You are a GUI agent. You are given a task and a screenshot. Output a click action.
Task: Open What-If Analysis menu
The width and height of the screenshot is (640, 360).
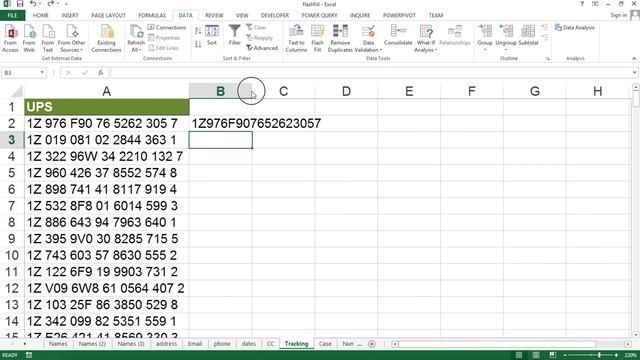pos(426,38)
